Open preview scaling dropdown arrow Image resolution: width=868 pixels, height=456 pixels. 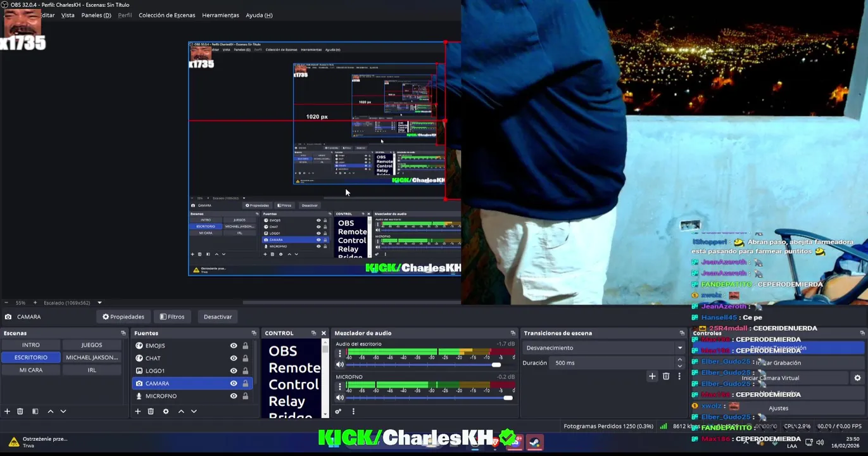coord(99,303)
